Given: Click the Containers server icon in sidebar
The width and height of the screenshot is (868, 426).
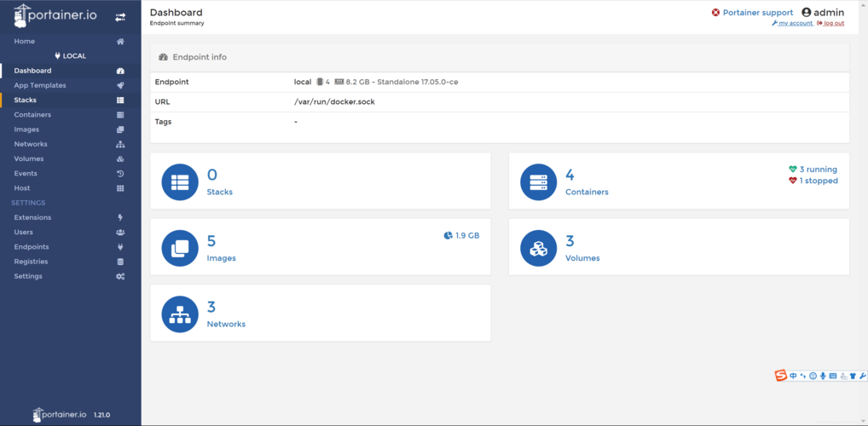Looking at the screenshot, I should pyautogui.click(x=120, y=115).
